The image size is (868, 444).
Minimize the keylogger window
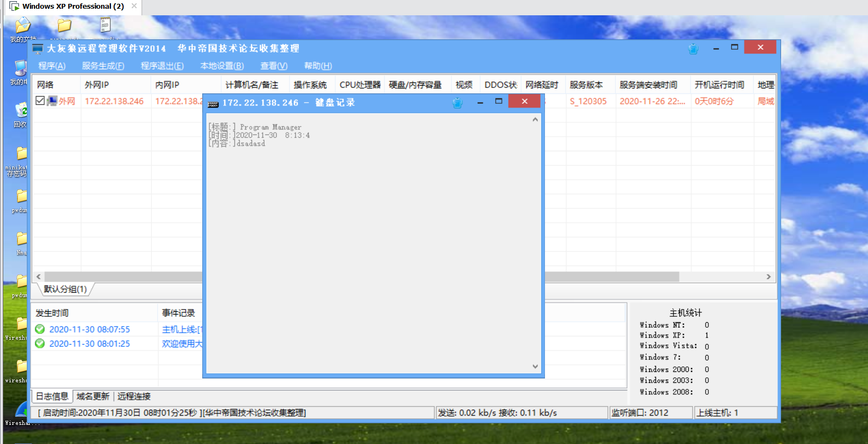[x=480, y=102]
